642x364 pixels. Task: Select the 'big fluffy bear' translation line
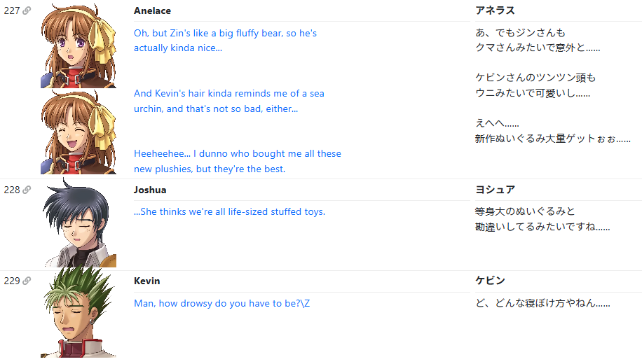225,41
